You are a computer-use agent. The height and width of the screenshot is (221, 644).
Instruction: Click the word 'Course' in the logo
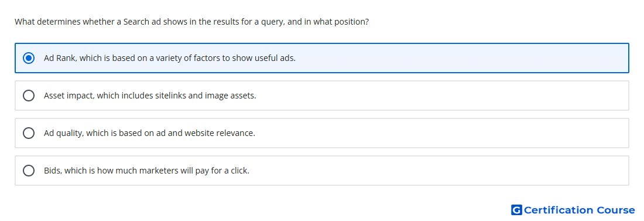(616, 210)
